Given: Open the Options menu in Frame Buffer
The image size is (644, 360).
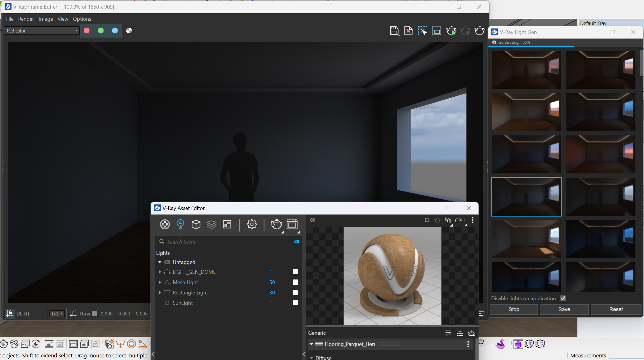Looking at the screenshot, I should 81,19.
